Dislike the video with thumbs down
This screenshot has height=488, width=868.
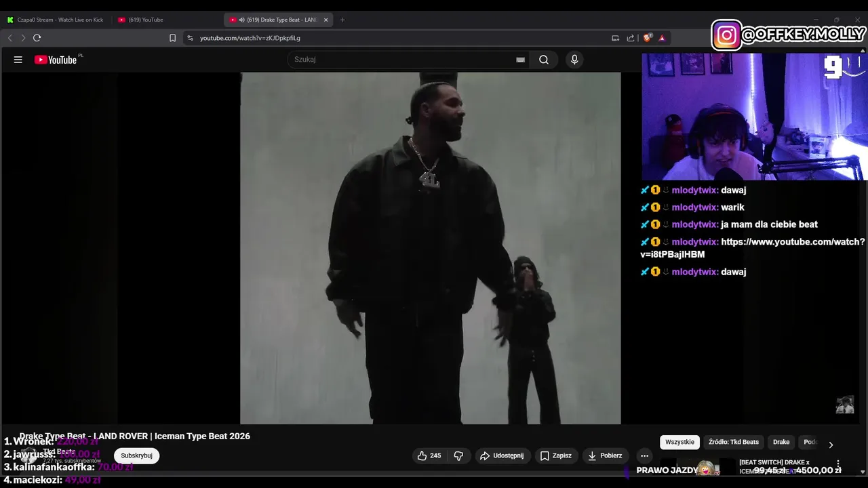coord(458,455)
